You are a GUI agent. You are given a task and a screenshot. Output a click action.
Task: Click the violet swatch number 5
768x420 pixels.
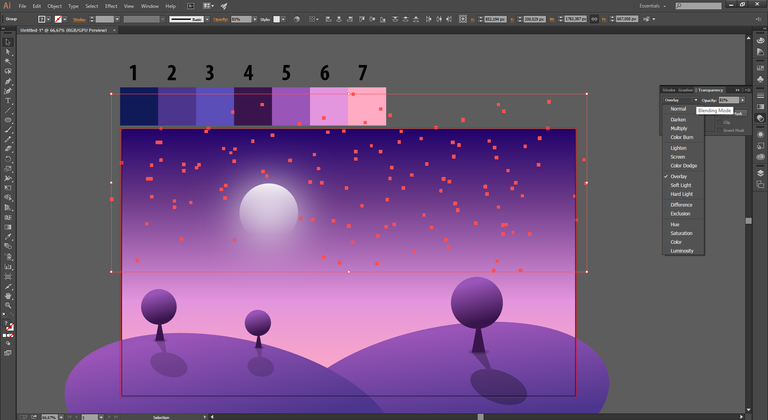[x=291, y=106]
